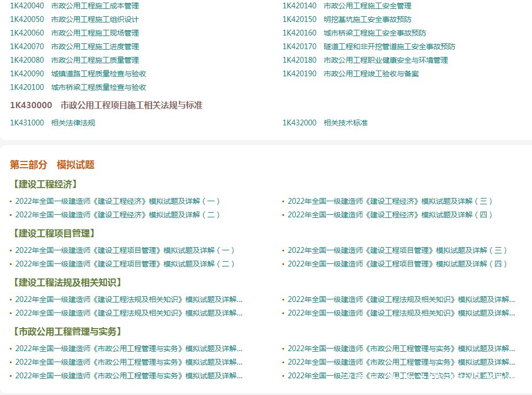This screenshot has width=532, height=395.
Task: Open 1K420160 城市桥梁工程施工安全事故预防
Action: click(354, 33)
